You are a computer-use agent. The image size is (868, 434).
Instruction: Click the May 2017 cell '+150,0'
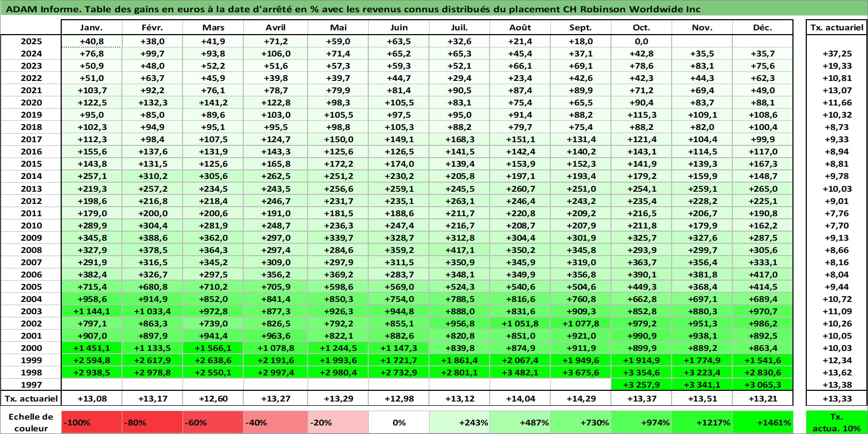338,139
